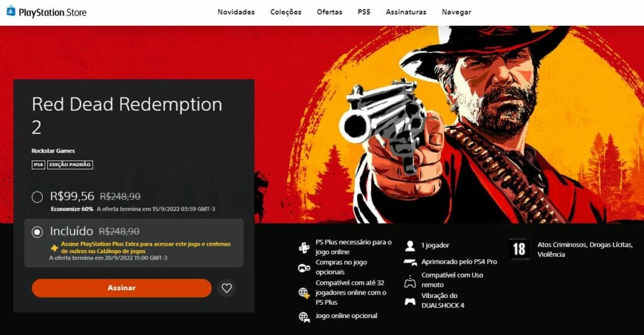
Task: Click the PS Plus online play icon
Action: [304, 247]
